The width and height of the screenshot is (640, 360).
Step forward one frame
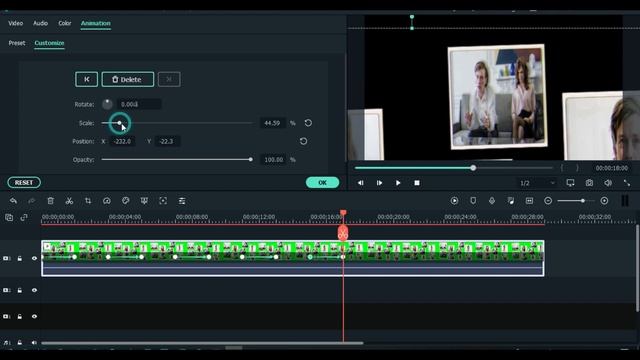pos(379,183)
